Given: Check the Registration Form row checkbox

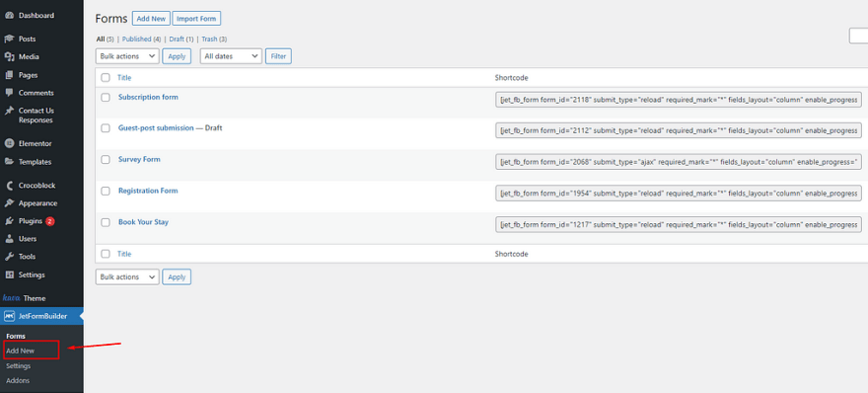Looking at the screenshot, I should pyautogui.click(x=106, y=191).
